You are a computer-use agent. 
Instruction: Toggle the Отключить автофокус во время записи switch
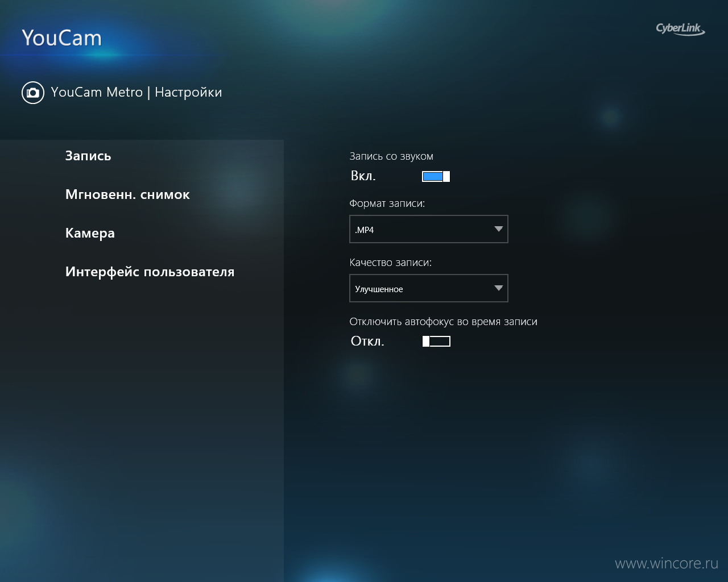436,341
